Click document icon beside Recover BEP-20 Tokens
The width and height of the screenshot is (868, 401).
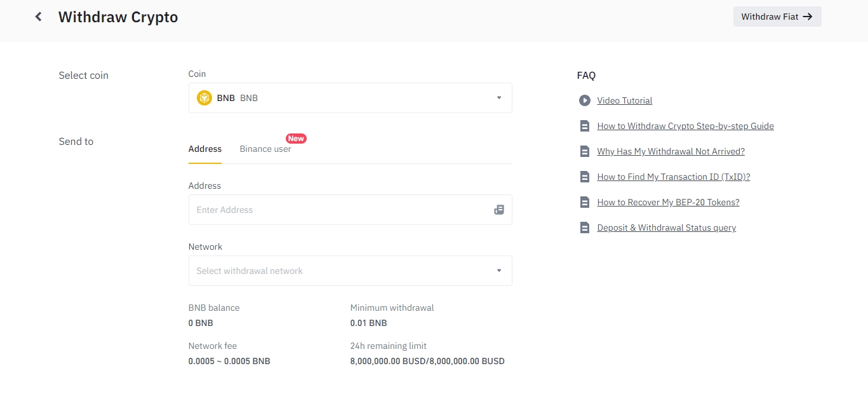[584, 202]
